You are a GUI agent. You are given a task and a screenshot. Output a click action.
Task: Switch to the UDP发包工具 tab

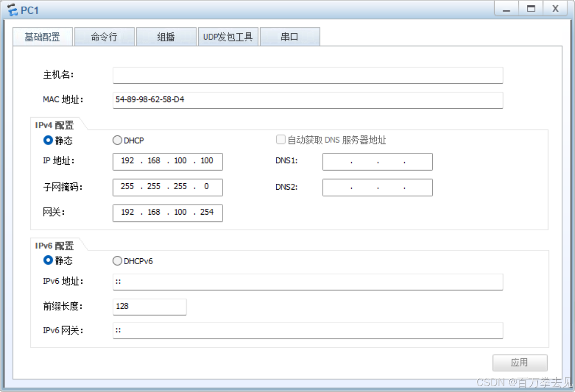[x=228, y=37]
